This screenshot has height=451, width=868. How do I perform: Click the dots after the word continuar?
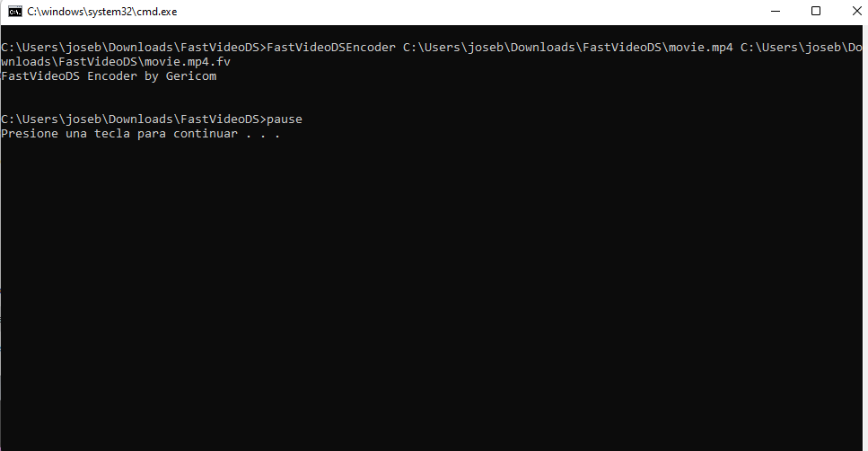[263, 135]
